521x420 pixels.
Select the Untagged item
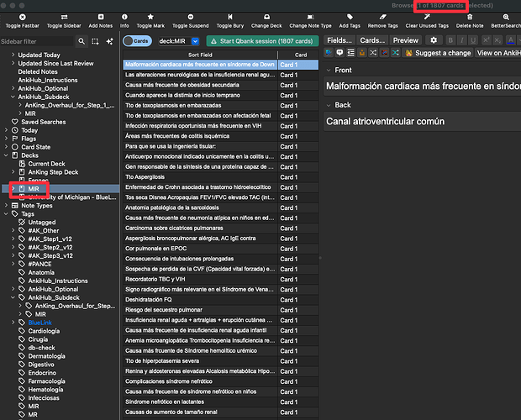click(x=42, y=222)
